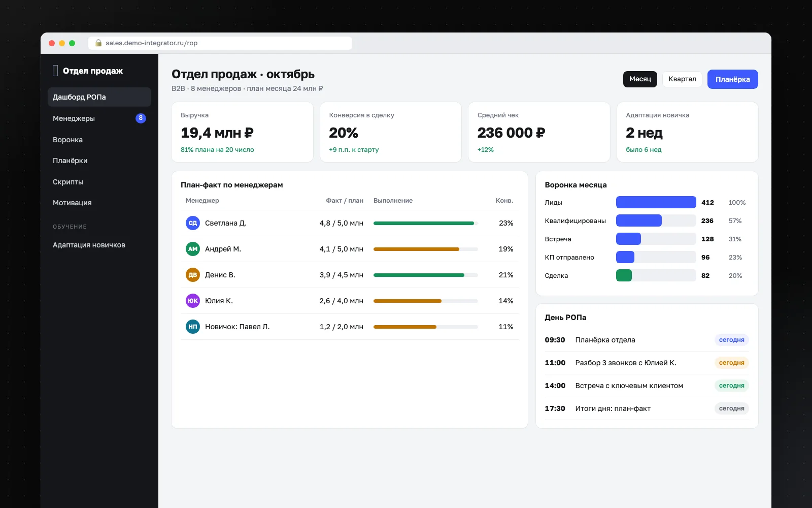Click Павел Л. avatar icon НП
This screenshot has height=508, width=812.
tap(193, 327)
